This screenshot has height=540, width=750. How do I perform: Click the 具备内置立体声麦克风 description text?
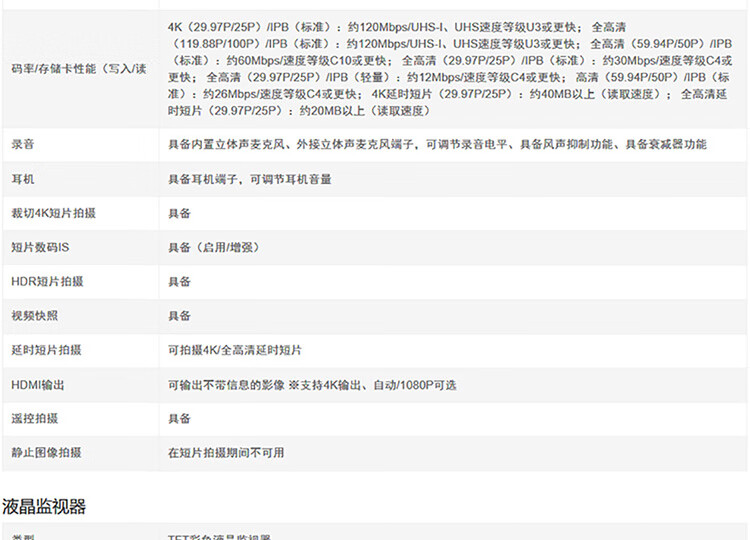[437, 145]
